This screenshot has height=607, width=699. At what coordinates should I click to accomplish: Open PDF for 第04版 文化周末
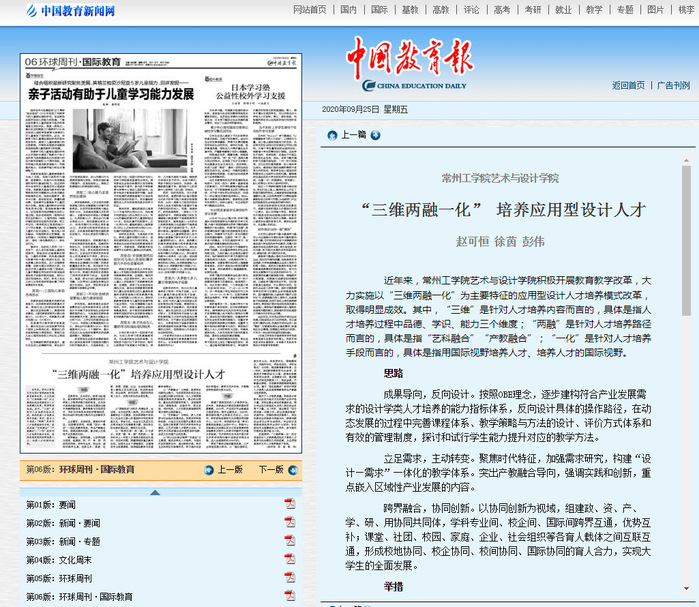[x=290, y=560]
